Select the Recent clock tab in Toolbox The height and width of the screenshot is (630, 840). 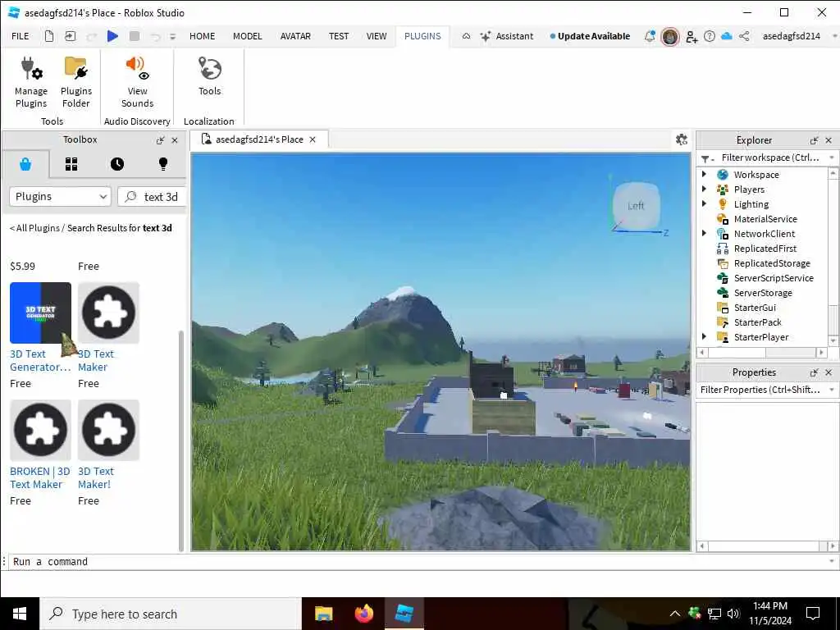point(117,164)
